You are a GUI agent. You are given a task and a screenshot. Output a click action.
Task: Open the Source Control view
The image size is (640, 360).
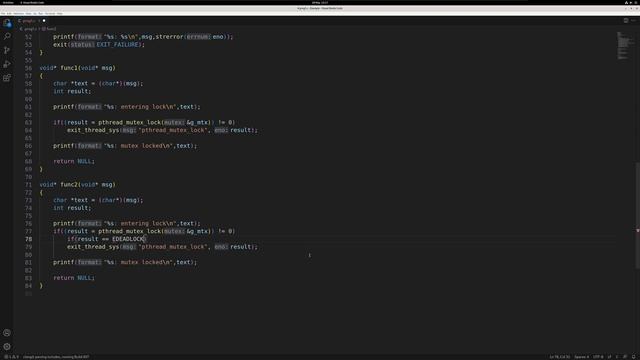tap(7, 50)
